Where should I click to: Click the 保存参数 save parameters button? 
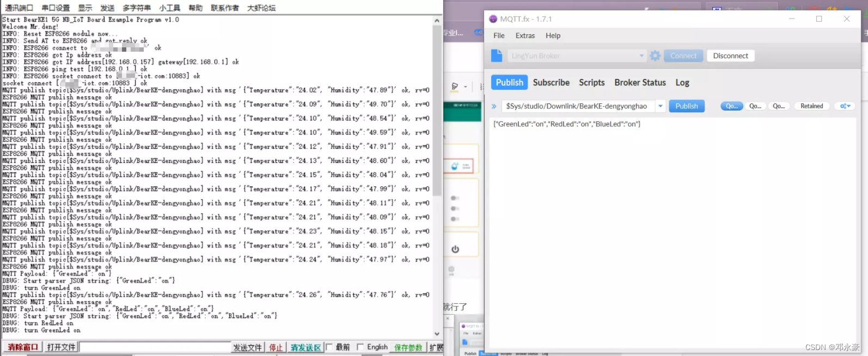pos(408,347)
